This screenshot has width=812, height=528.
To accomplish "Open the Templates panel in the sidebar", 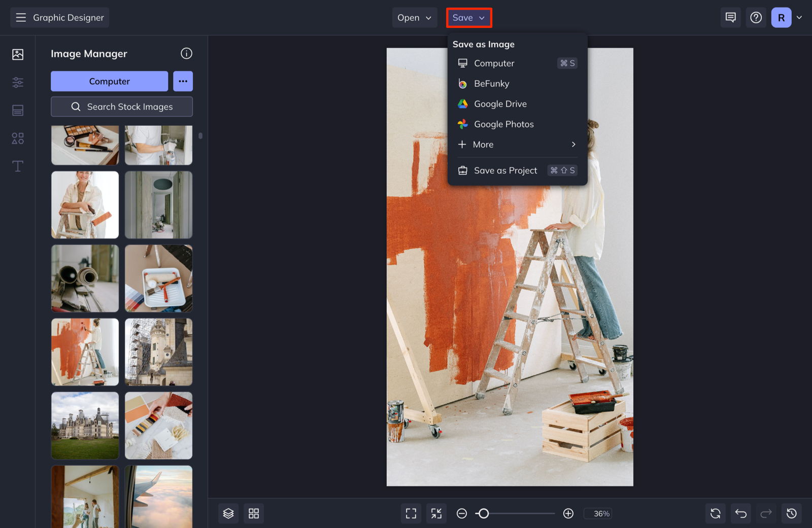I will (x=18, y=110).
